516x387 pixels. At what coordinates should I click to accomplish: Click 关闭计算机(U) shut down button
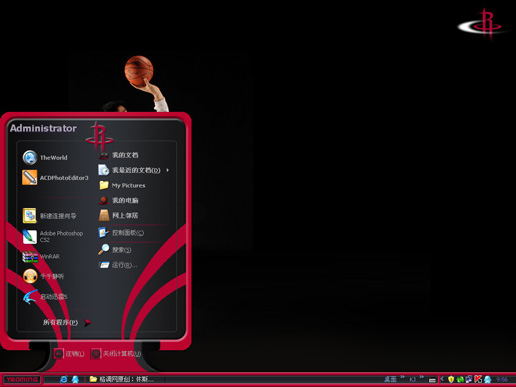(116, 354)
